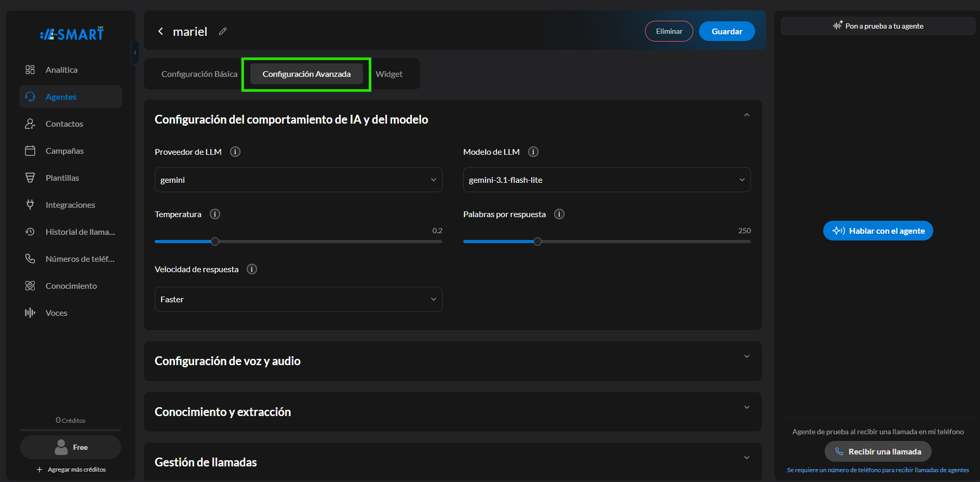Image resolution: width=980 pixels, height=482 pixels.
Task: Click the temperature value 0.2
Action: click(437, 231)
